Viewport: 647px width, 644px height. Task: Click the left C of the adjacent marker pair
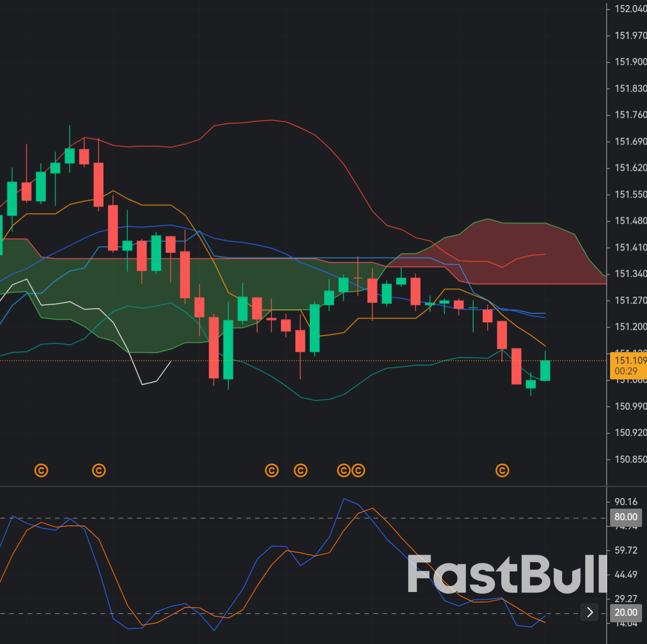click(344, 471)
